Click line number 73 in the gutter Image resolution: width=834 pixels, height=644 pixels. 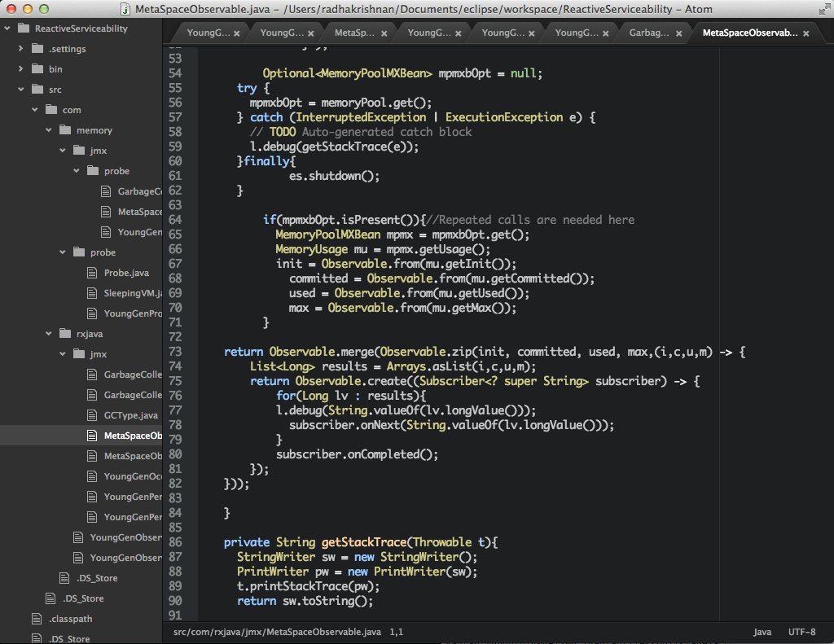175,352
